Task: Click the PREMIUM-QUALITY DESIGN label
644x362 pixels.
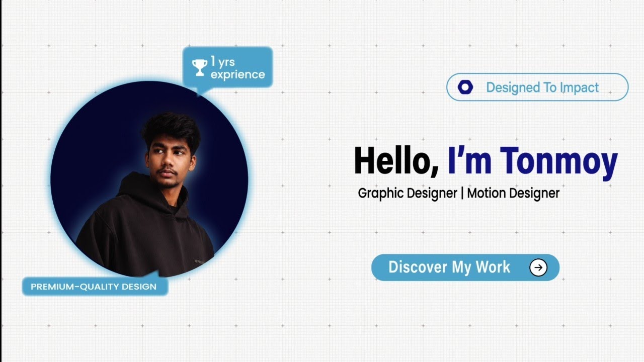Action: (x=95, y=286)
